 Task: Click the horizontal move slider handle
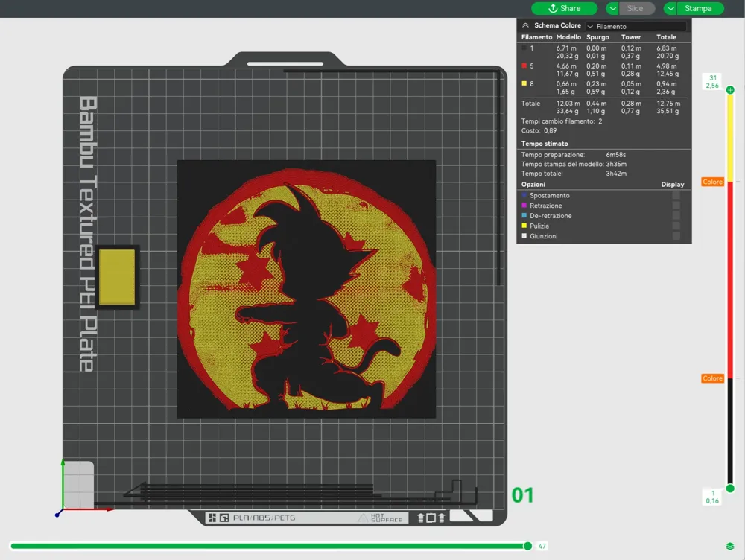(x=527, y=547)
